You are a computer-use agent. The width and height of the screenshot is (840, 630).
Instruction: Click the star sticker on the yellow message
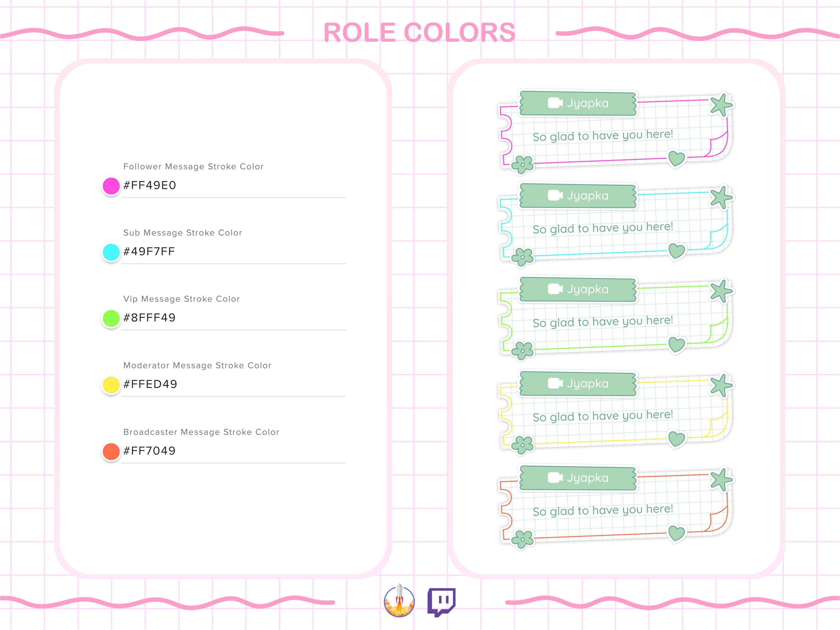click(x=721, y=386)
